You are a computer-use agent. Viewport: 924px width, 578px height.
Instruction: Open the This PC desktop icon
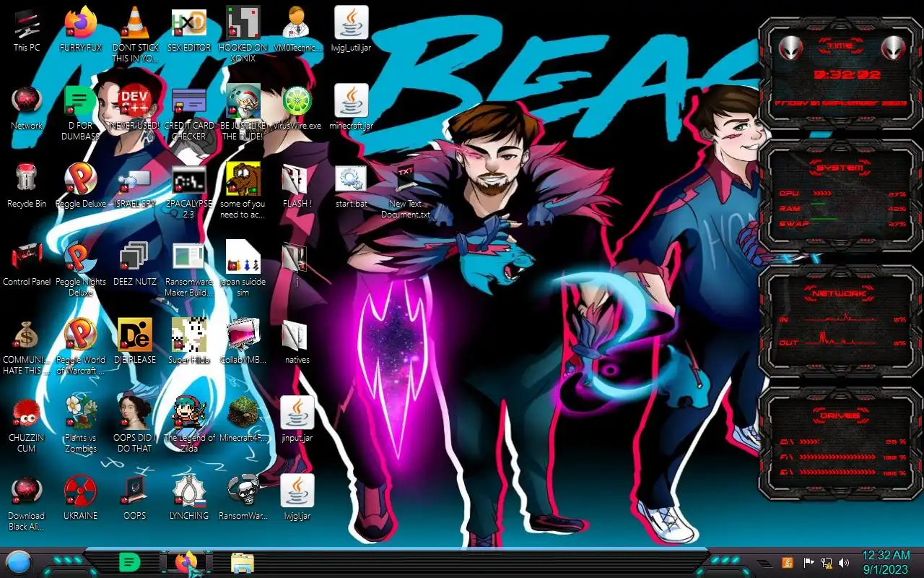click(27, 30)
